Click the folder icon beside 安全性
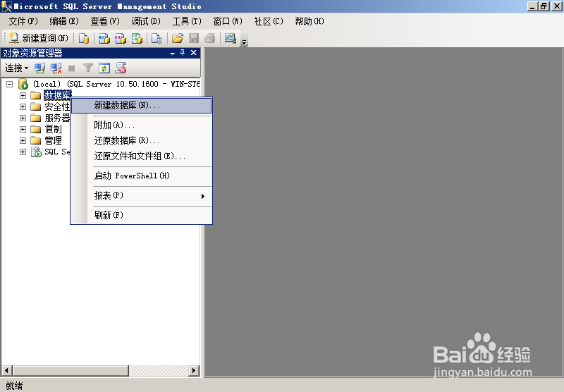Screen dimensions: 564x392 36,106
